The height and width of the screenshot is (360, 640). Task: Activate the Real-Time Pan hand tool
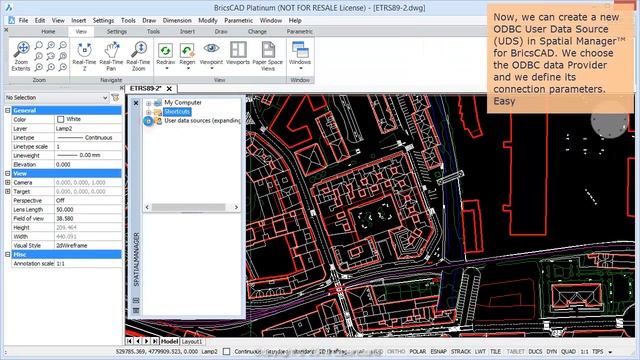[x=111, y=56]
